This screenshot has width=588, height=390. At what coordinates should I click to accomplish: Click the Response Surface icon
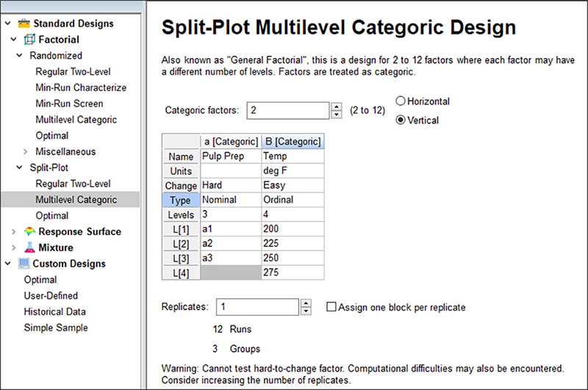coord(29,232)
